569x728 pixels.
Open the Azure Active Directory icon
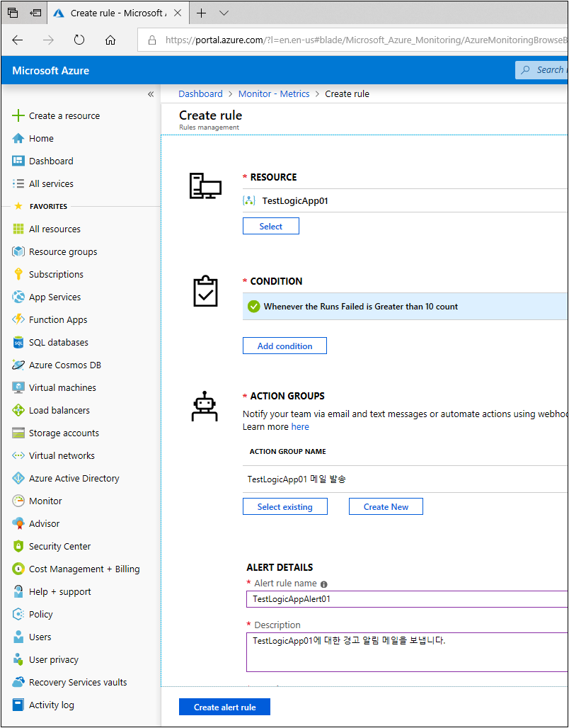point(18,479)
